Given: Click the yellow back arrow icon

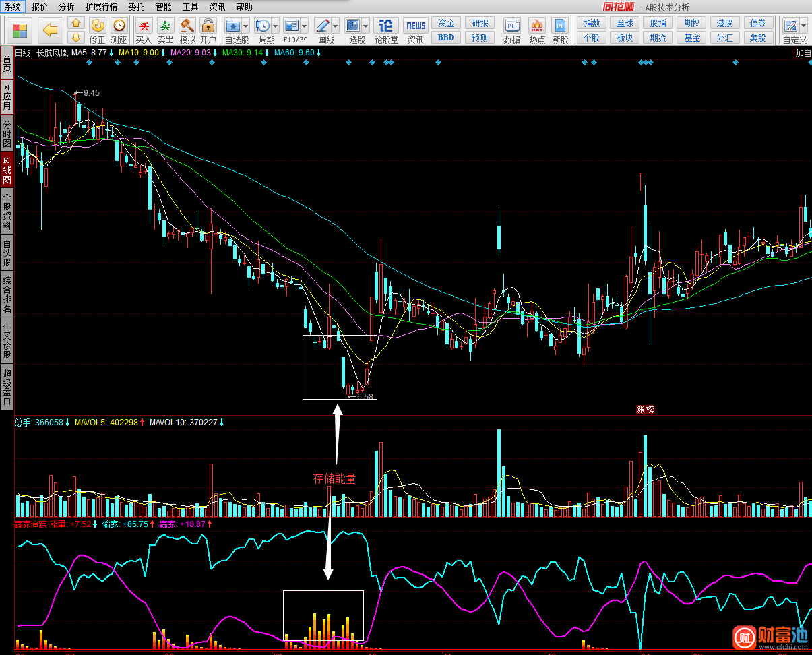Looking at the screenshot, I should [50, 29].
